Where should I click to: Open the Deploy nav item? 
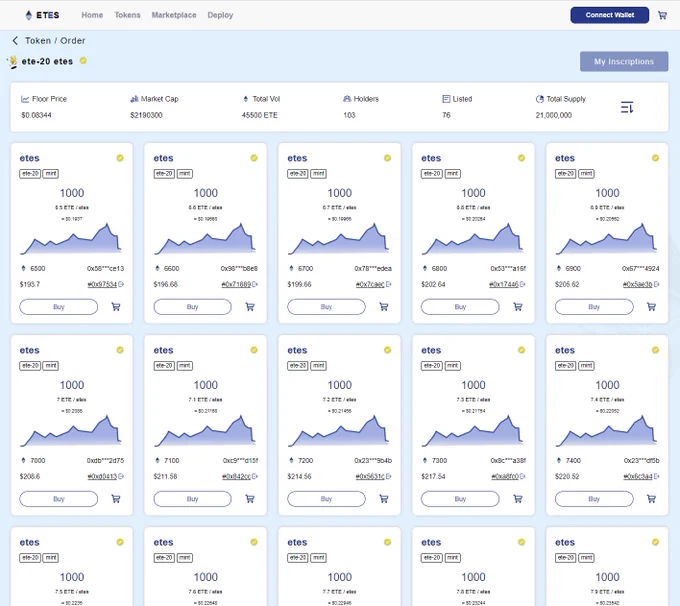220,15
